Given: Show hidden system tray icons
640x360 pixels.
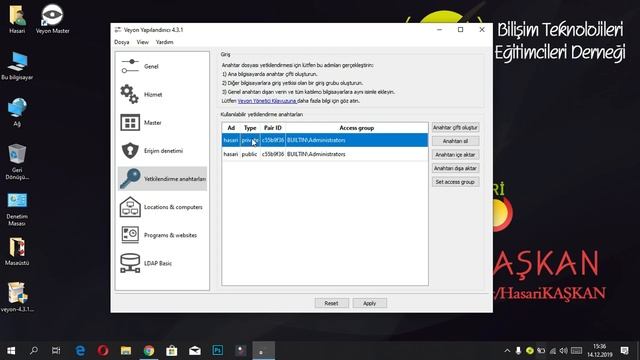Looking at the screenshot, I should pos(507,351).
